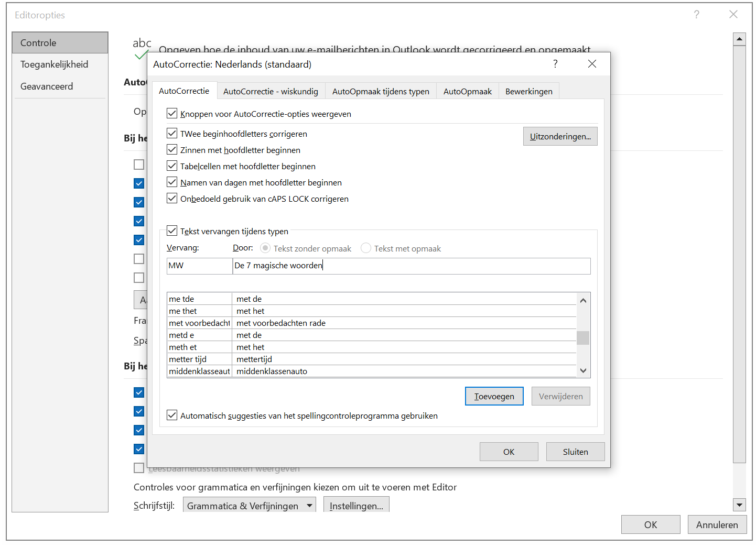Select the 'me thet' list entry
Image resolution: width=756 pixels, height=547 pixels.
372,311
